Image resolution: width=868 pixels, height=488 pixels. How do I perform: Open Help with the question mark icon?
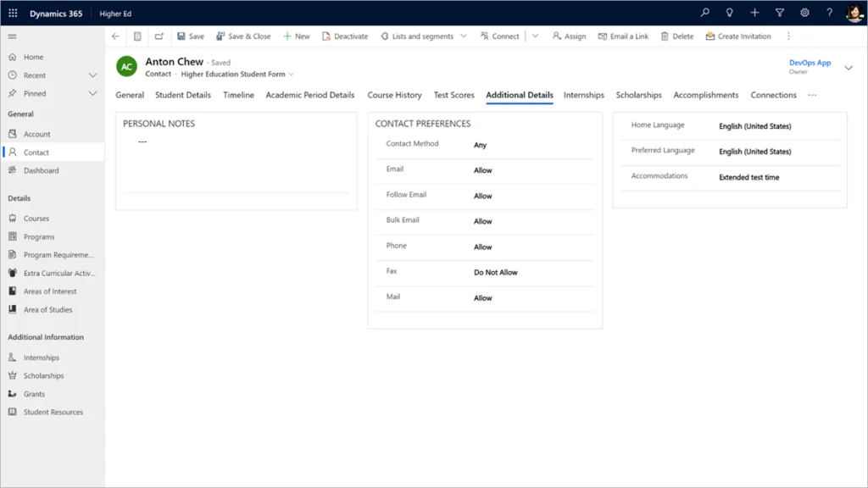(x=828, y=13)
